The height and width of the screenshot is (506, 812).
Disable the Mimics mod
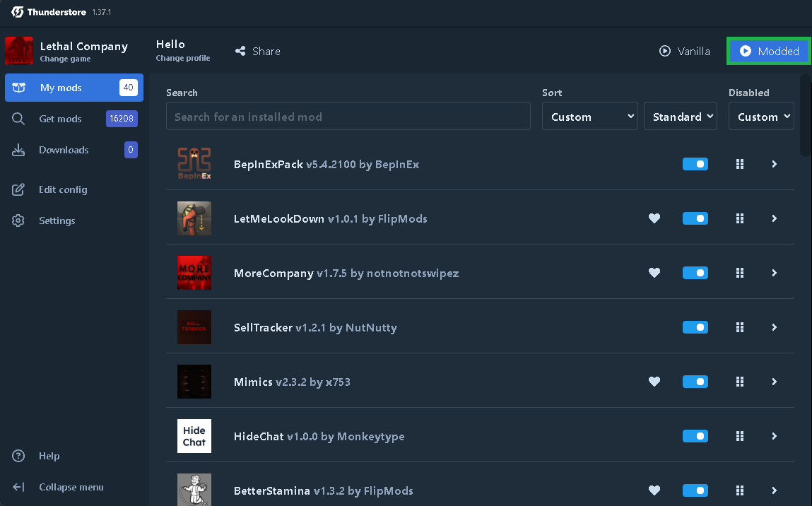pos(695,382)
